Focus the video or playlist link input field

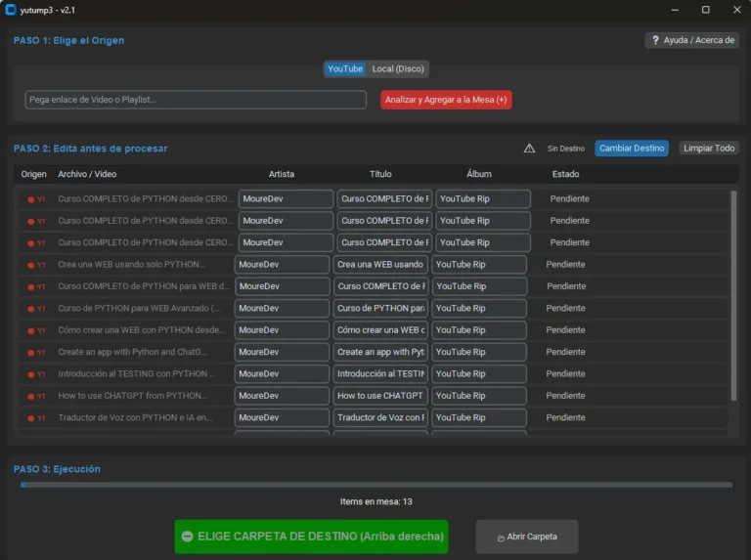click(196, 100)
